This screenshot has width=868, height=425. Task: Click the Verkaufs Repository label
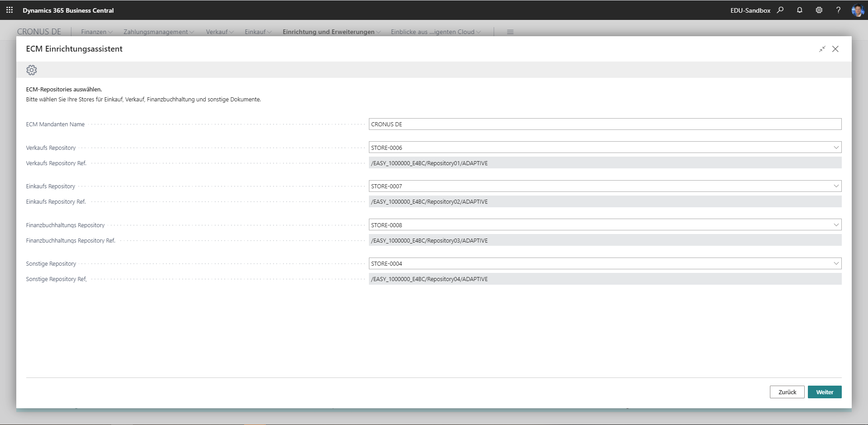pyautogui.click(x=51, y=148)
